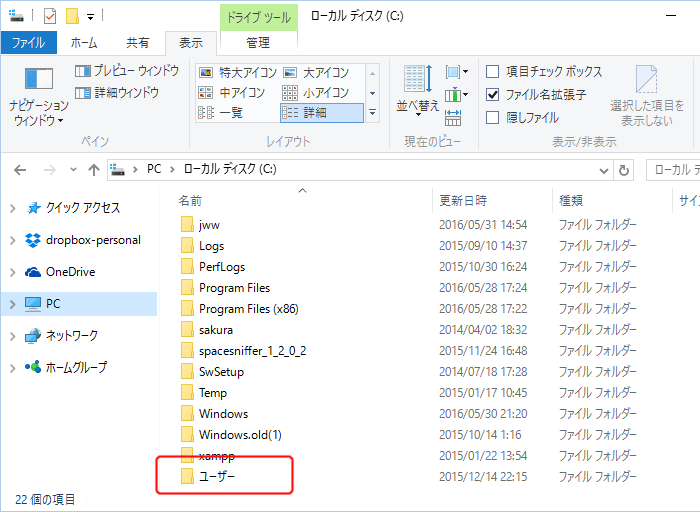Click size all columns to fit icon
The width and height of the screenshot is (700, 512).
click(453, 118)
